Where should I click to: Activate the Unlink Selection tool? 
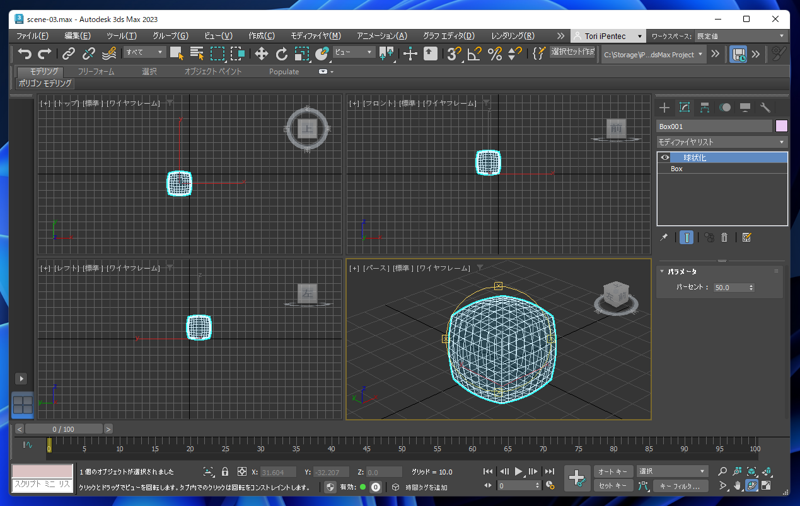click(89, 54)
